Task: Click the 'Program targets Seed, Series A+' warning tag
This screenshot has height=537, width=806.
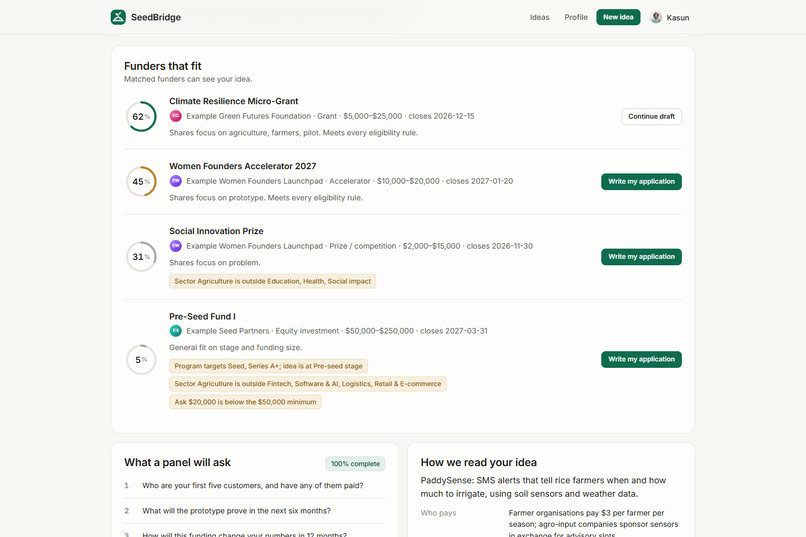Action: click(x=268, y=366)
